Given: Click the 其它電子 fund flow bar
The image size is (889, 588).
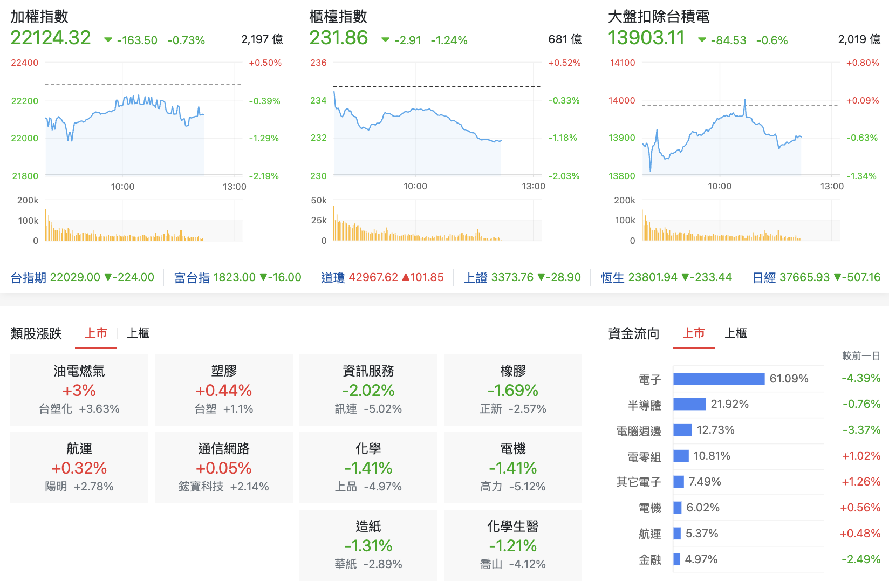Looking at the screenshot, I should coord(679,482).
